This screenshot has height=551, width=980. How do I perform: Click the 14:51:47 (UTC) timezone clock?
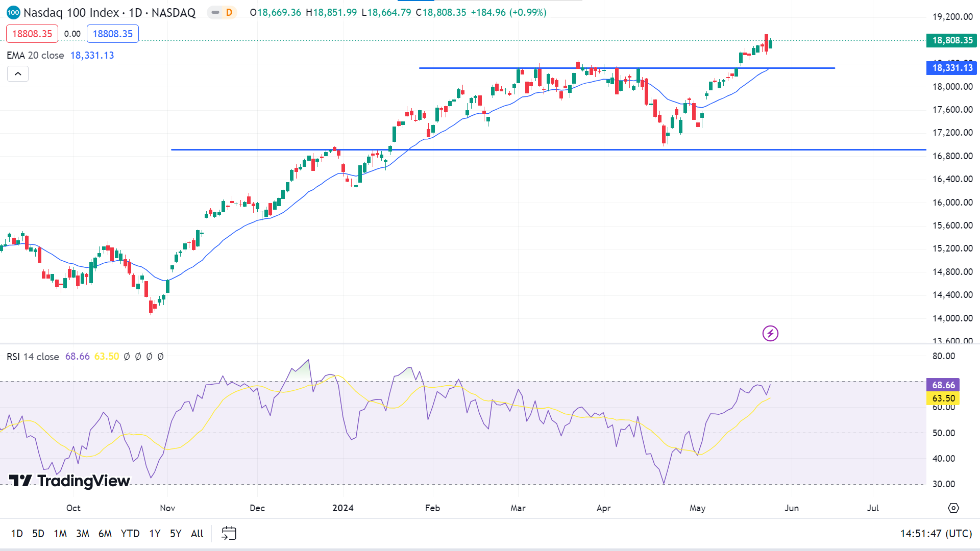[x=936, y=533]
